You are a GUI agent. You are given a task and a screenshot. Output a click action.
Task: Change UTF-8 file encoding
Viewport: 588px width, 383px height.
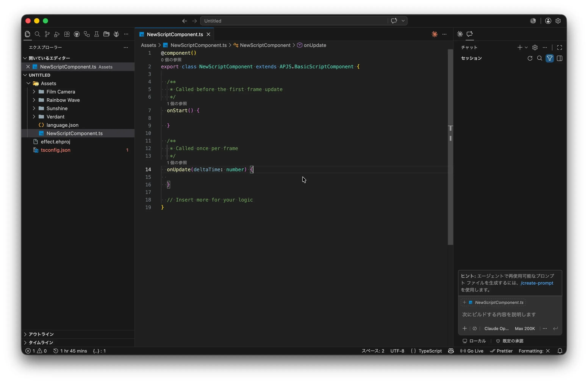tap(397, 351)
